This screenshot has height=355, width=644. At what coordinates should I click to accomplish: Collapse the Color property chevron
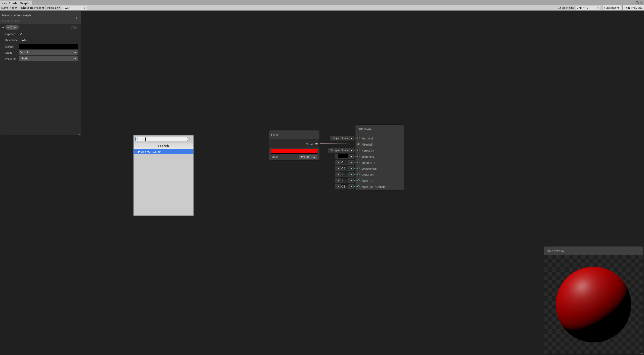[3, 28]
